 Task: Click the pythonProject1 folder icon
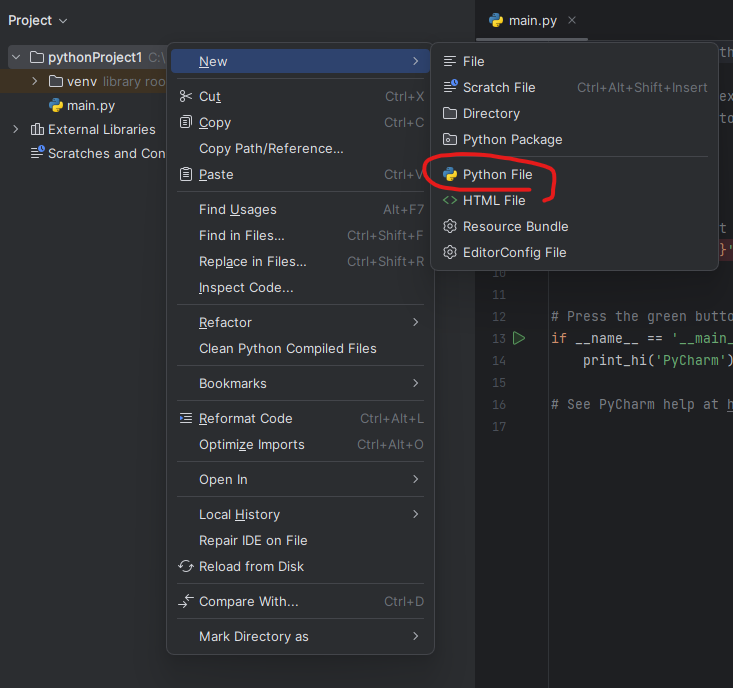[37, 57]
